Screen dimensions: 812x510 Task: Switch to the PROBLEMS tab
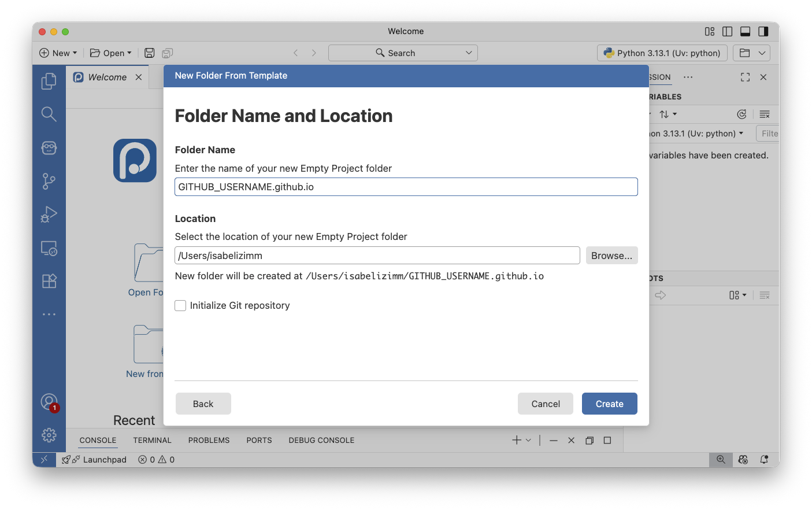[x=209, y=440]
